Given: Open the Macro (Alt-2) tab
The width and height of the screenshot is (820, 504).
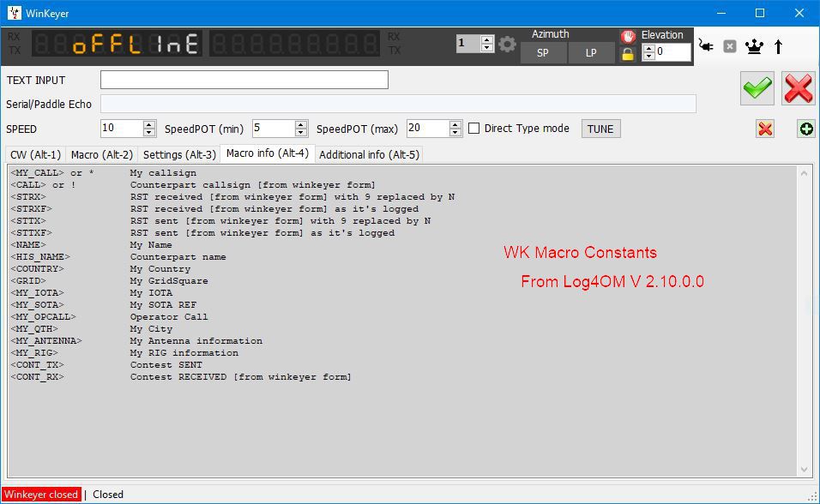Looking at the screenshot, I should [102, 155].
